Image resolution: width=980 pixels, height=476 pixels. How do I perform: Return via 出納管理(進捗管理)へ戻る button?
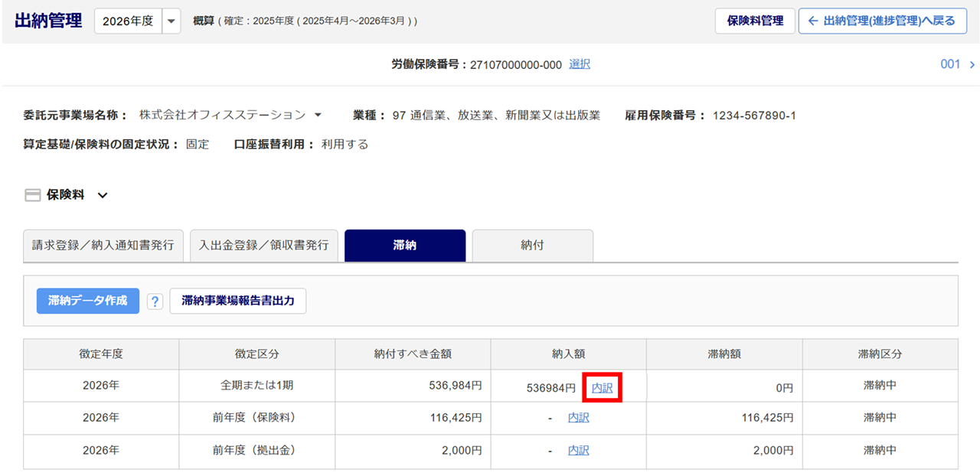pyautogui.click(x=881, y=21)
